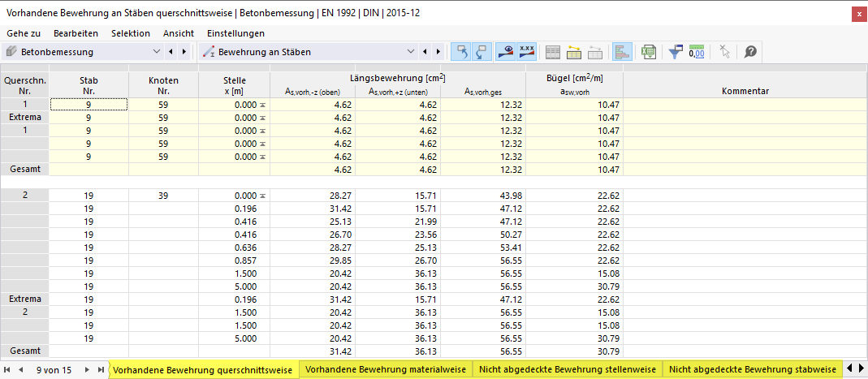
Task: Jump to first tab page
Action: (x=7, y=369)
